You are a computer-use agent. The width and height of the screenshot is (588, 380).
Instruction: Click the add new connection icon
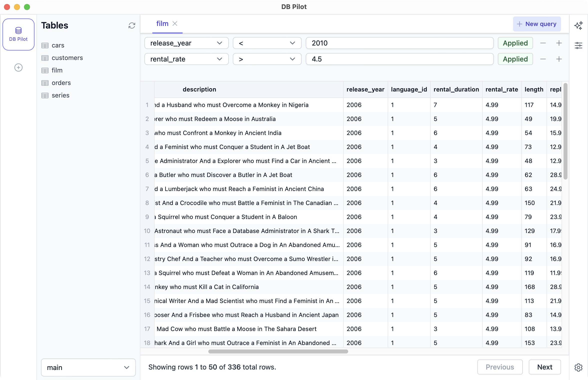(18, 67)
